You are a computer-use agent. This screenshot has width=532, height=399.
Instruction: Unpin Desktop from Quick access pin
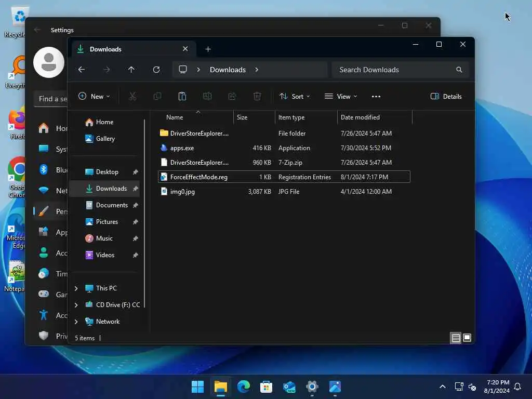(x=136, y=172)
